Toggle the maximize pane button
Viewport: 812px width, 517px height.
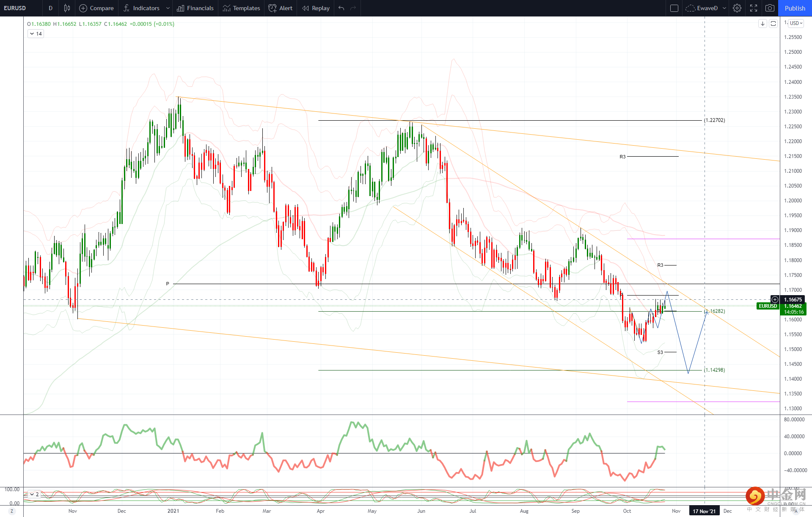[x=773, y=24]
